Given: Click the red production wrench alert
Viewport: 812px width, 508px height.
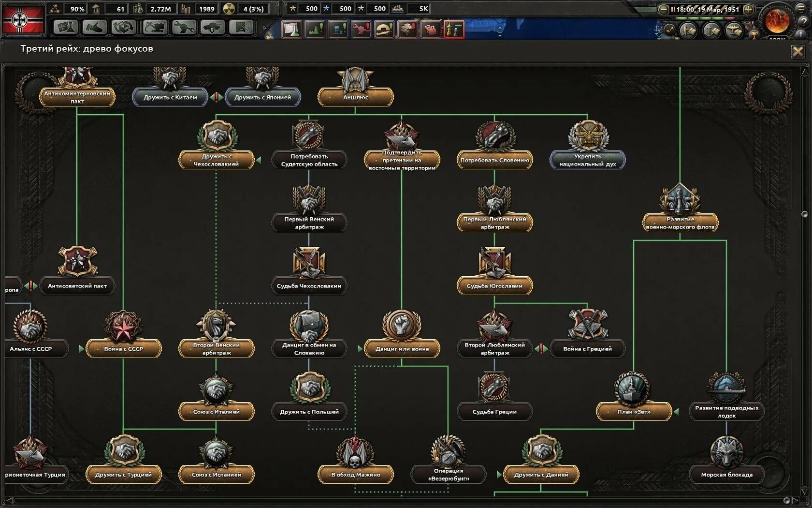Looking at the screenshot, I should pos(361,29).
